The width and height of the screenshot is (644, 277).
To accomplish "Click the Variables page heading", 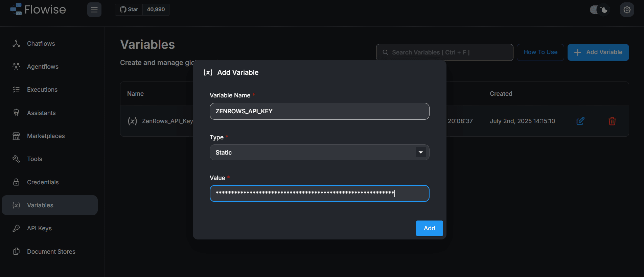I will tap(147, 45).
